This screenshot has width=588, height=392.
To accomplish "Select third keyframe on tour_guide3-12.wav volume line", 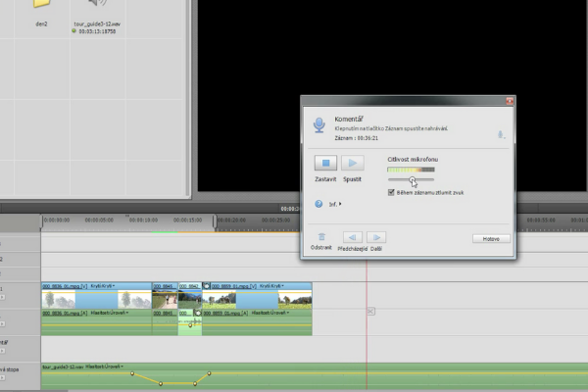I will point(195,383).
